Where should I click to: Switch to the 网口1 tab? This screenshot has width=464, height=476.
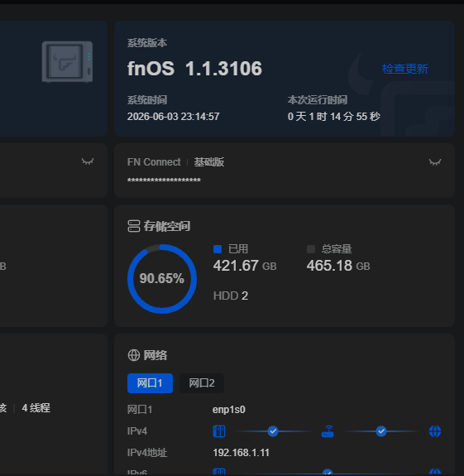tap(151, 383)
